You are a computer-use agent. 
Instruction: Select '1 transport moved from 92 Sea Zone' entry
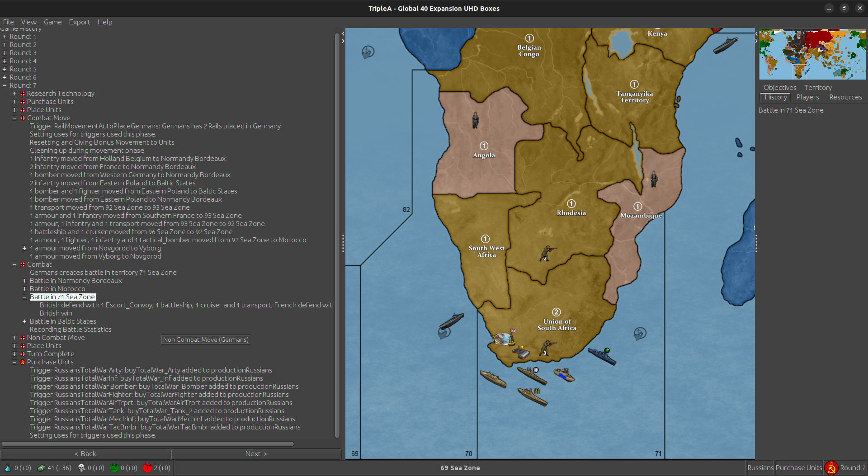pyautogui.click(x=110, y=207)
